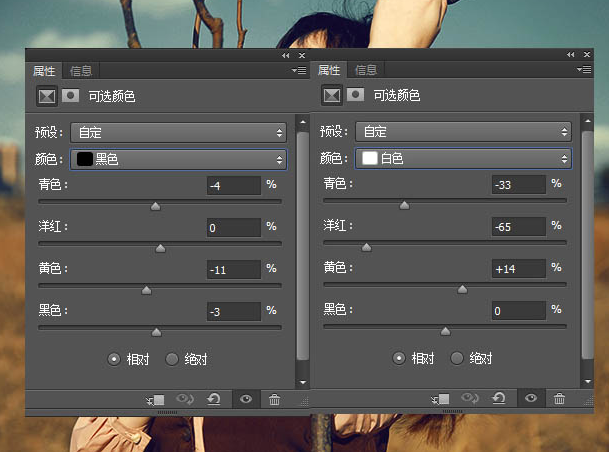Click right panel vertical scrollbar thumb
Screen dimensions: 609x452
(x=588, y=245)
